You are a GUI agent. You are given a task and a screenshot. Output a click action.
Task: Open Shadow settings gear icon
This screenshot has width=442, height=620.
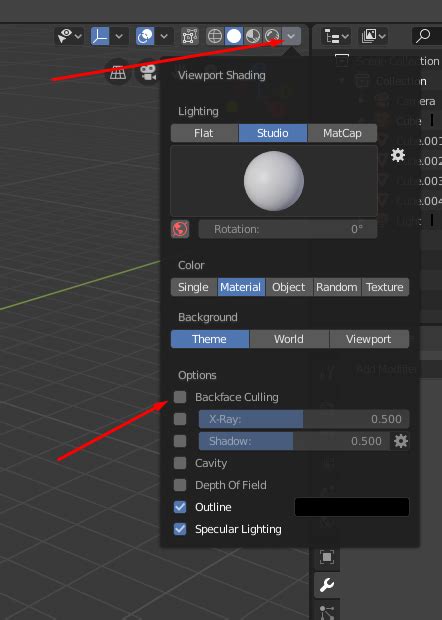click(400, 441)
